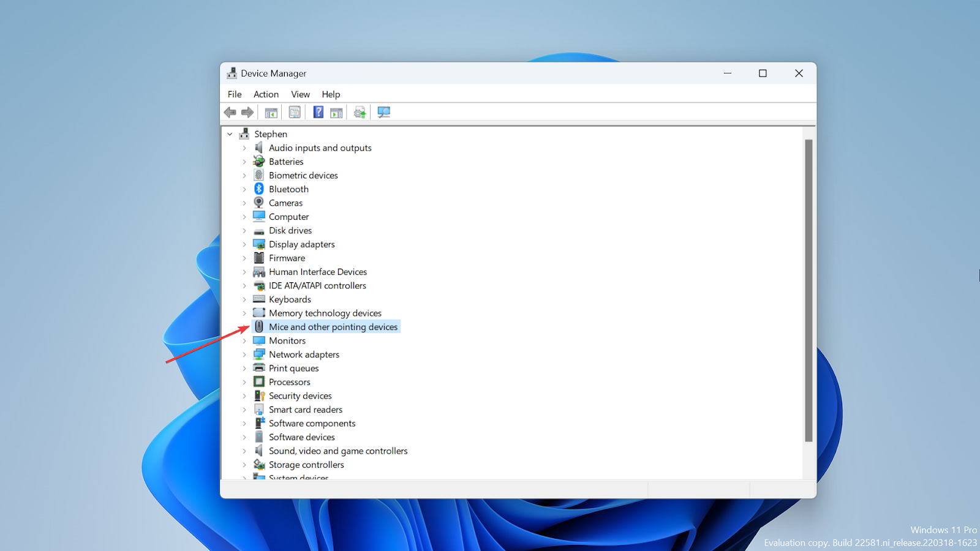Click the mouse icon beside Mice and other pointing devices
Image resolution: width=980 pixels, height=551 pixels.
coord(259,326)
